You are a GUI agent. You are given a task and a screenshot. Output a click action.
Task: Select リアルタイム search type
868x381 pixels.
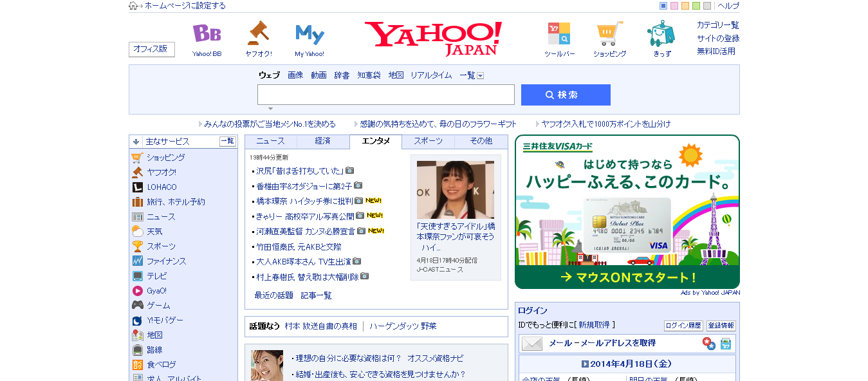point(431,75)
